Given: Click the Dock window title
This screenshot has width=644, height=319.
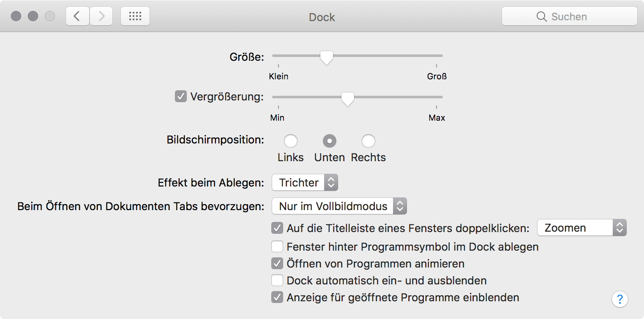Looking at the screenshot, I should coord(322,17).
